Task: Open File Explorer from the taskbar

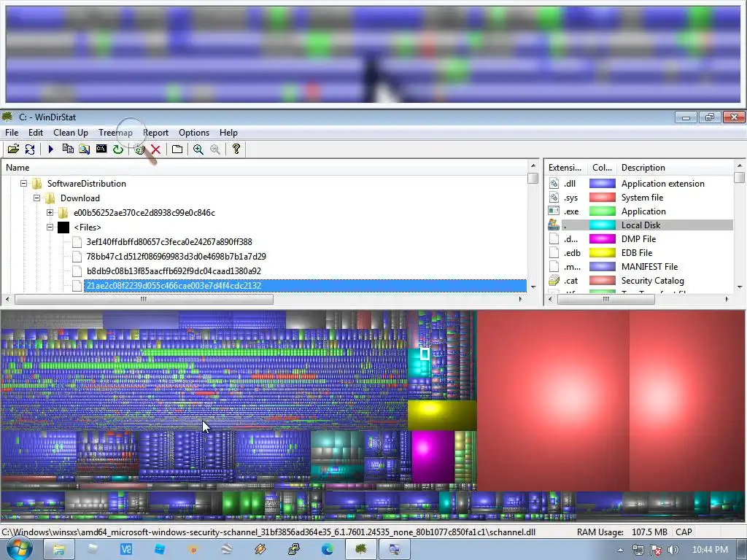Action: pos(58,550)
